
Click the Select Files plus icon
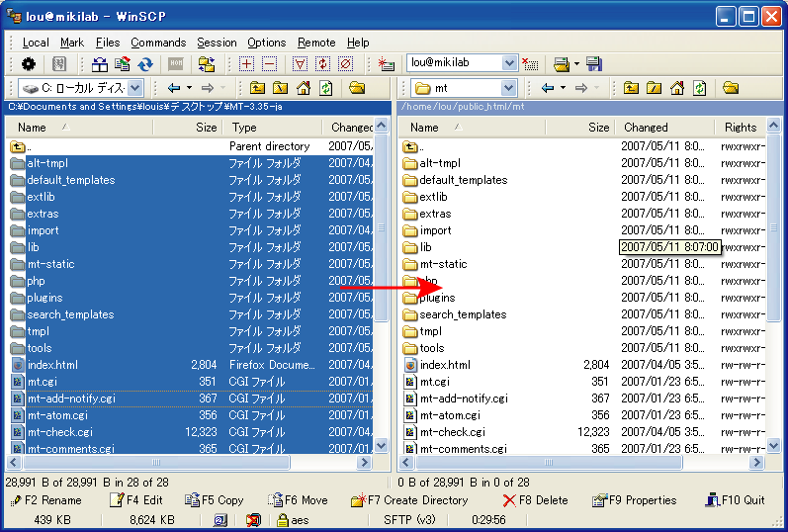click(x=247, y=64)
